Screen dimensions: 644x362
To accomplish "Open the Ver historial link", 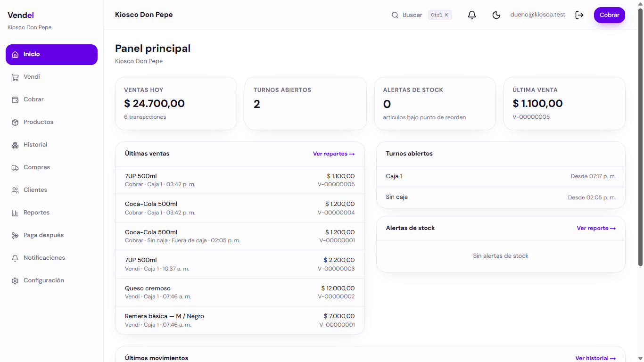I will point(595,358).
